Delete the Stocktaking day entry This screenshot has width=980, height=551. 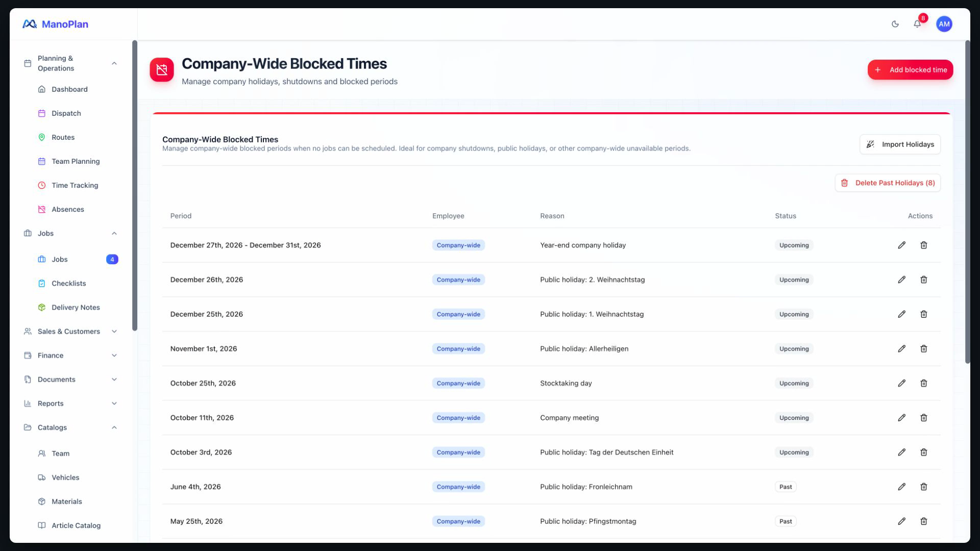pos(923,383)
